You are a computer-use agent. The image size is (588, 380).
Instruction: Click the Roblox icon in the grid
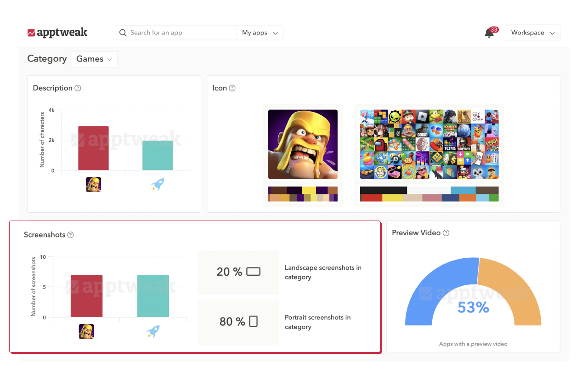tap(422, 117)
